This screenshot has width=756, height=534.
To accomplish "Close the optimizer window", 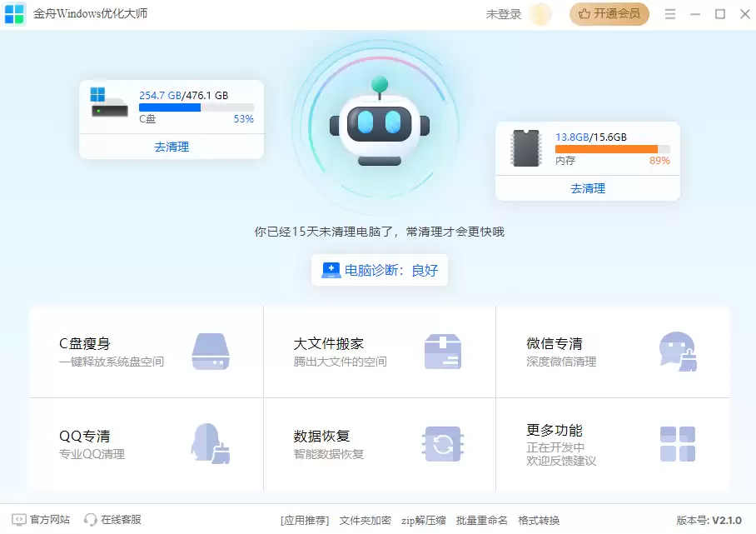I will 745,14.
